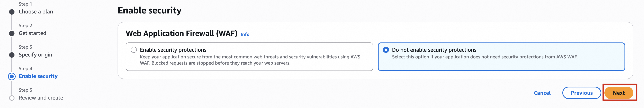The height and width of the screenshot is (108, 644).
Task: Cancel the distribution setup
Action: point(542,93)
